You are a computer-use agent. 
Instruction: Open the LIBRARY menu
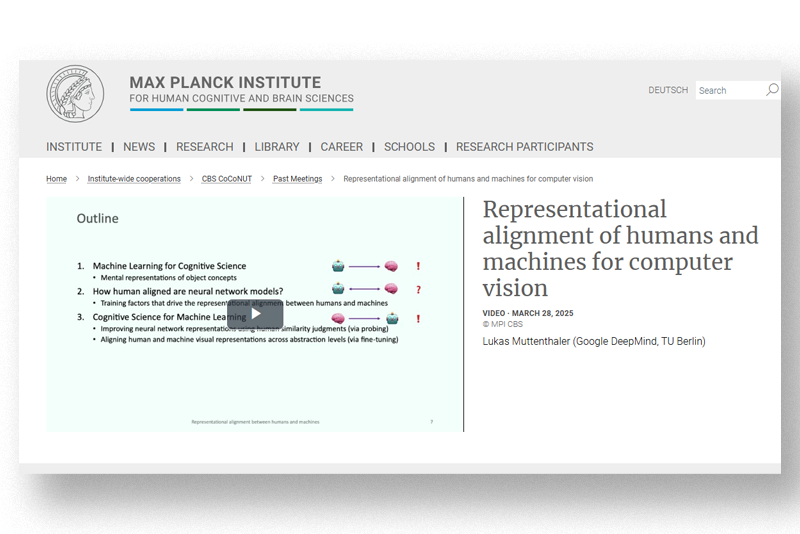click(277, 147)
